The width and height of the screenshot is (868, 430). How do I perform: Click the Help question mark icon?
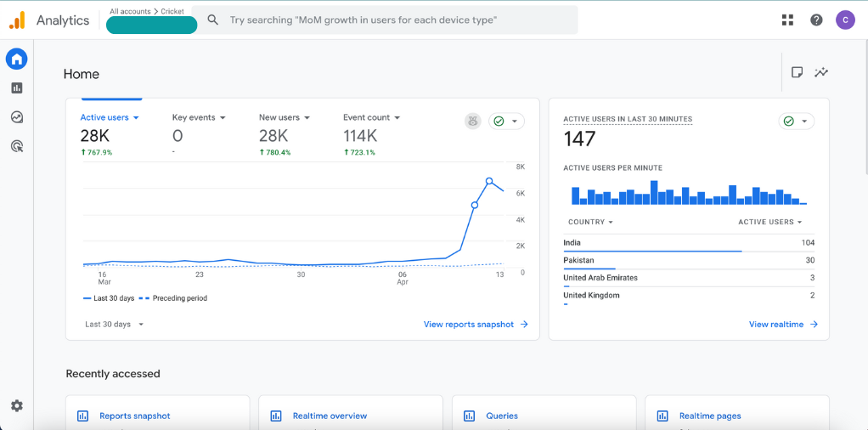pos(816,20)
